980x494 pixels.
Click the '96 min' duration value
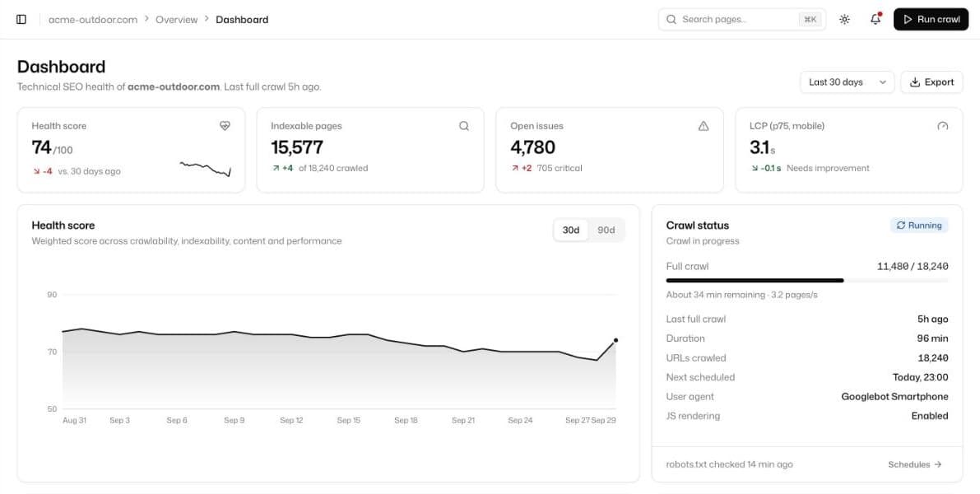pos(932,338)
